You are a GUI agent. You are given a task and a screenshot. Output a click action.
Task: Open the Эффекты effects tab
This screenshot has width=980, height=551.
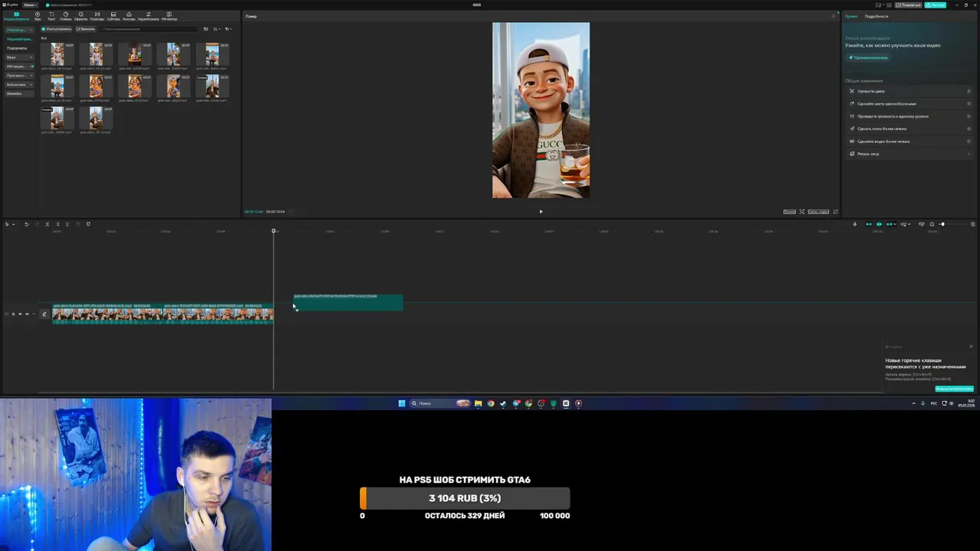(x=80, y=16)
